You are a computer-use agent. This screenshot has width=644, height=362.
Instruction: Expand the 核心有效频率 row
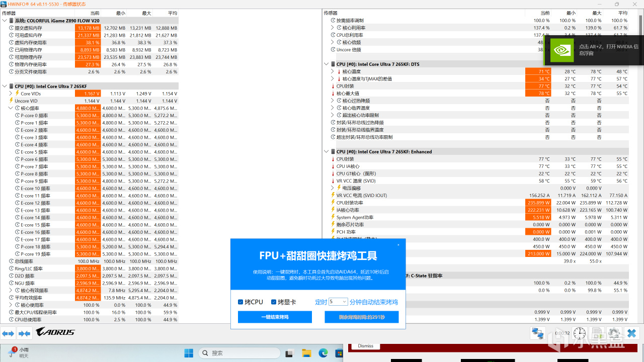tap(11, 291)
